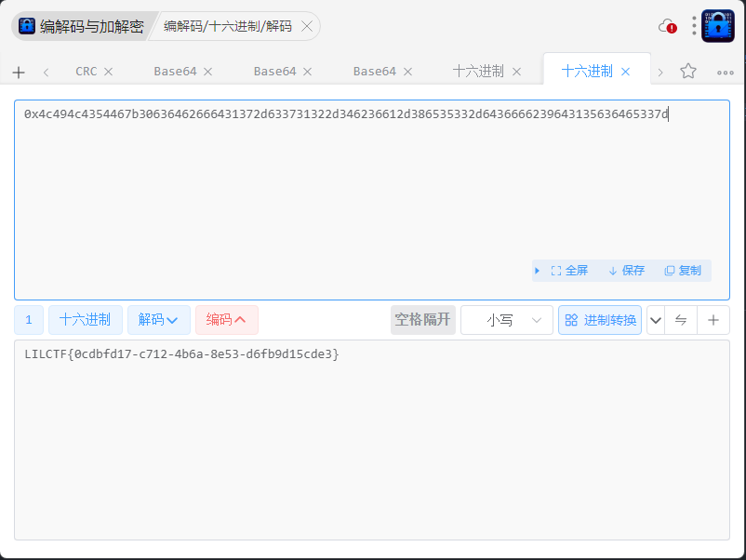This screenshot has height=560, width=746.
Task: Expand the 解码 dropdown
Action: (158, 320)
